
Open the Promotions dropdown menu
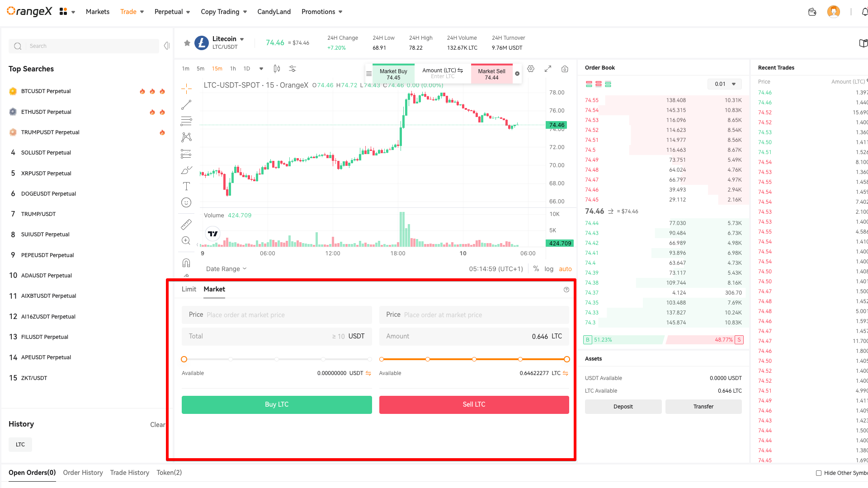click(322, 12)
